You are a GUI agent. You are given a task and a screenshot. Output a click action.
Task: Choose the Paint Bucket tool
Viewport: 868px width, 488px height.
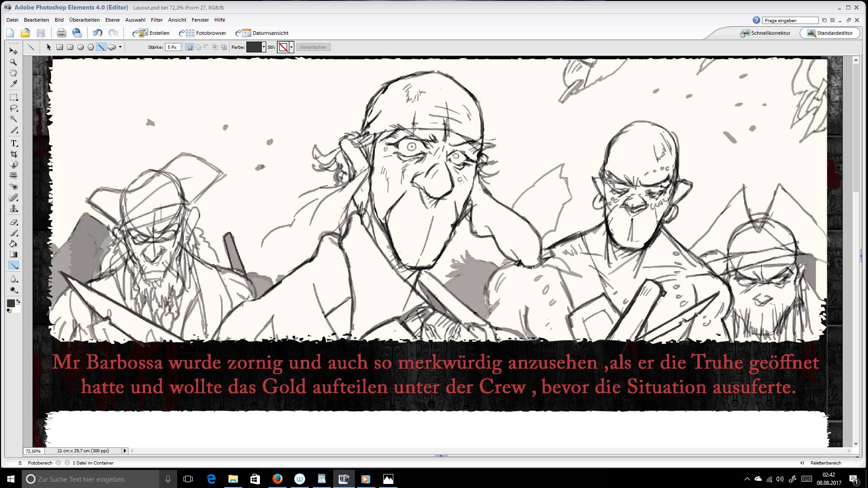(14, 244)
